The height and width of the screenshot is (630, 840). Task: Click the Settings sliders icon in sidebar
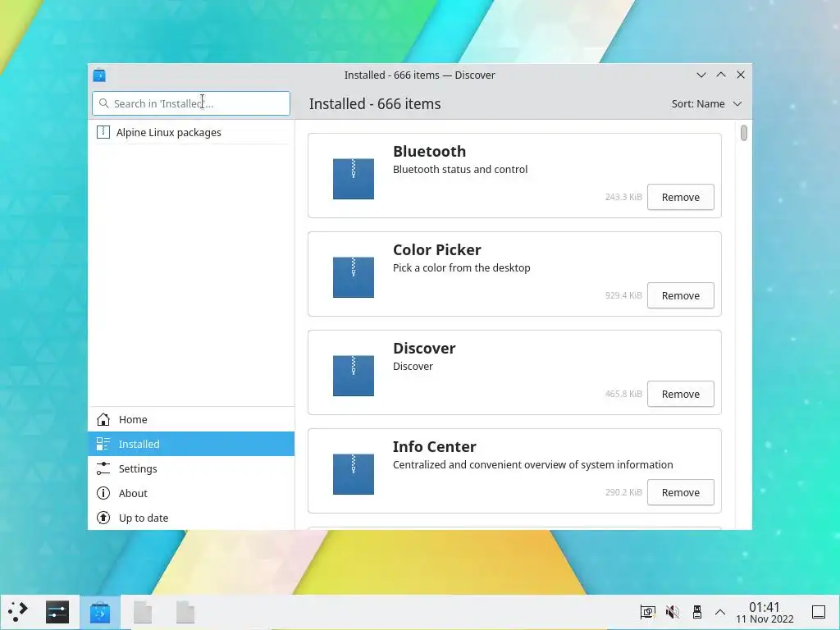point(103,468)
